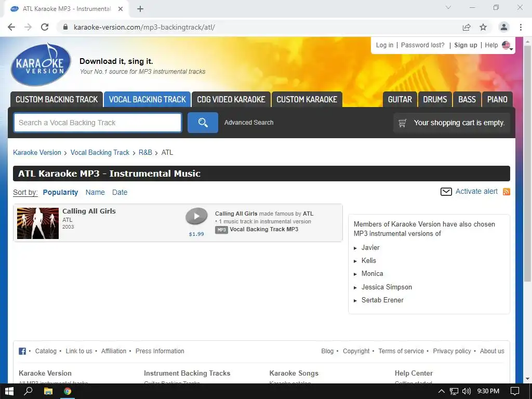Viewport: 532px width, 399px height.
Task: Open Calling All Girls album thumbnail
Action: 37,223
